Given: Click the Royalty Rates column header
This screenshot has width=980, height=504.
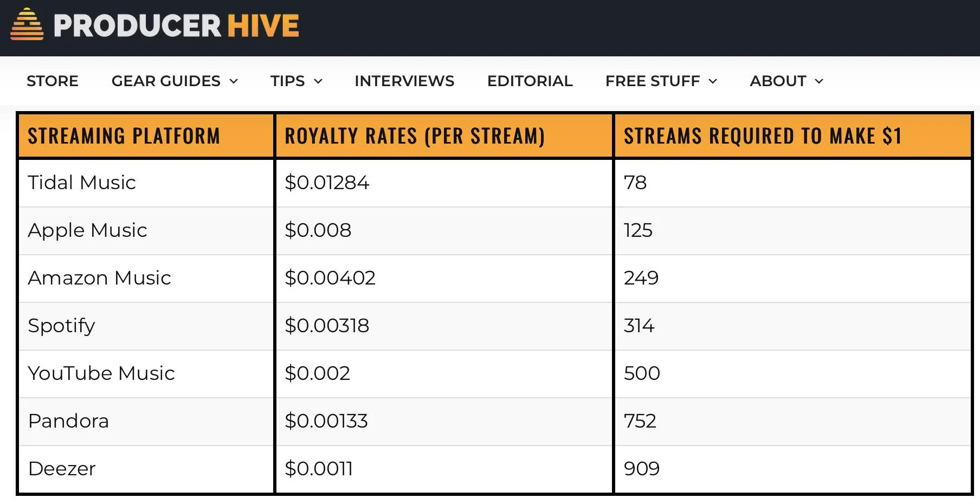Looking at the screenshot, I should (x=444, y=135).
